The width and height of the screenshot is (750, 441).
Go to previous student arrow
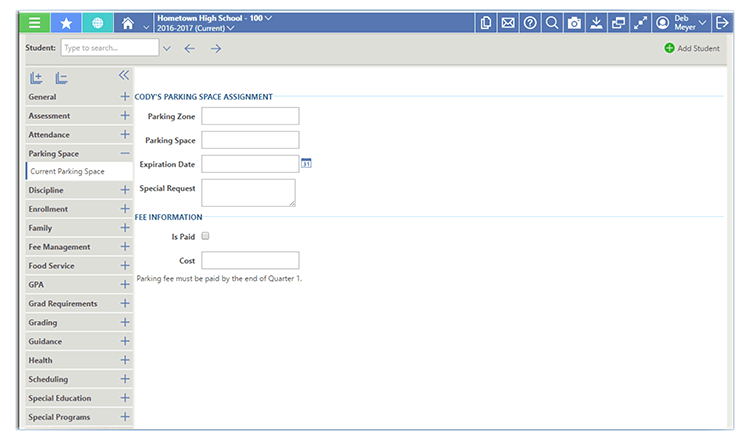(189, 48)
